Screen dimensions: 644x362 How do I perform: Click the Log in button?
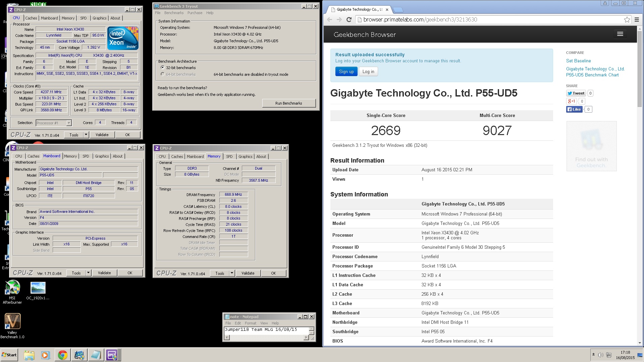(x=368, y=71)
